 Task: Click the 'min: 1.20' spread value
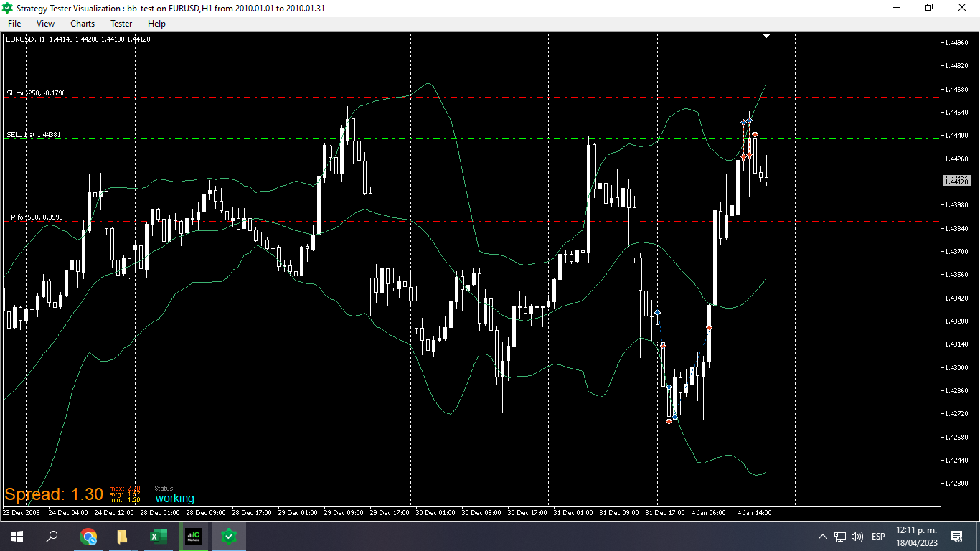[x=125, y=500]
